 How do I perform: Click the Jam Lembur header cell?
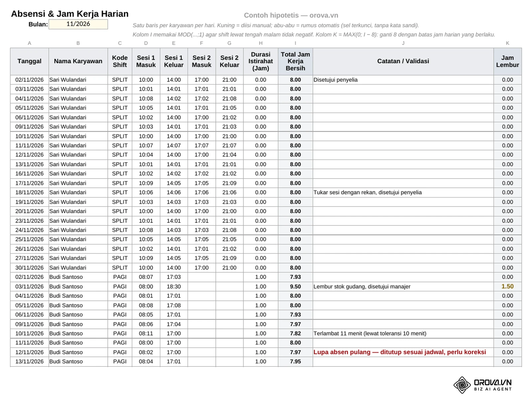[507, 61]
